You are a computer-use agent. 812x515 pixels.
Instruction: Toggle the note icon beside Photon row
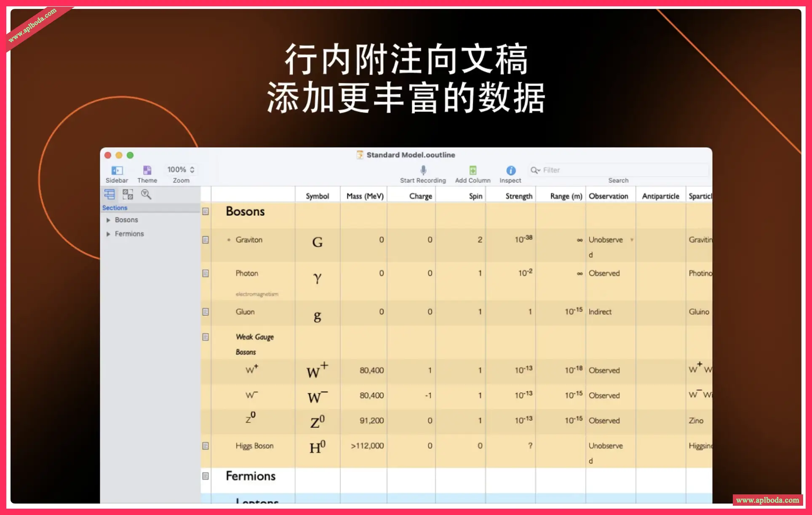(206, 274)
